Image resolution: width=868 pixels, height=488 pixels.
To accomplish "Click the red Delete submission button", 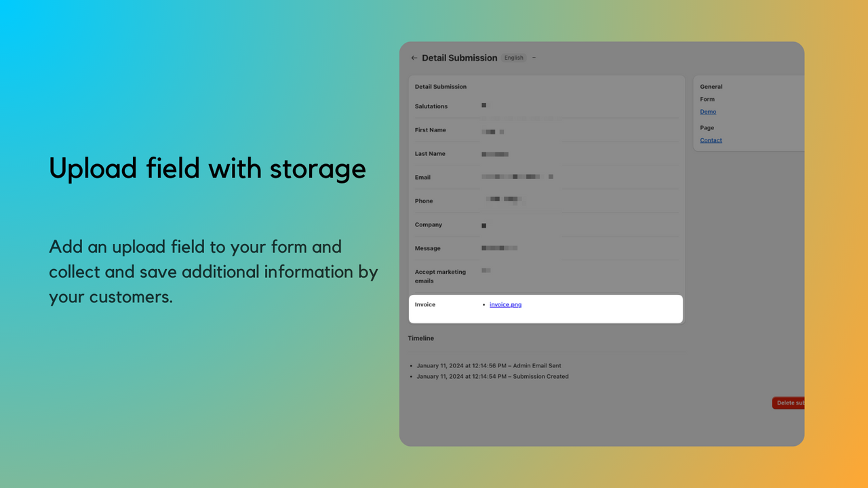I will [788, 403].
